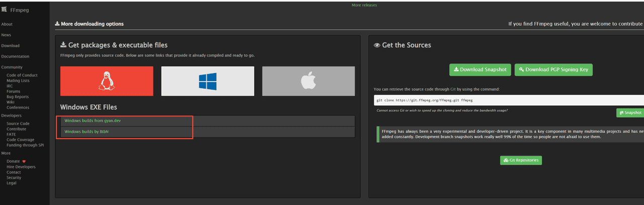Open the Git Repositories button
This screenshot has width=644, height=205.
[521, 160]
